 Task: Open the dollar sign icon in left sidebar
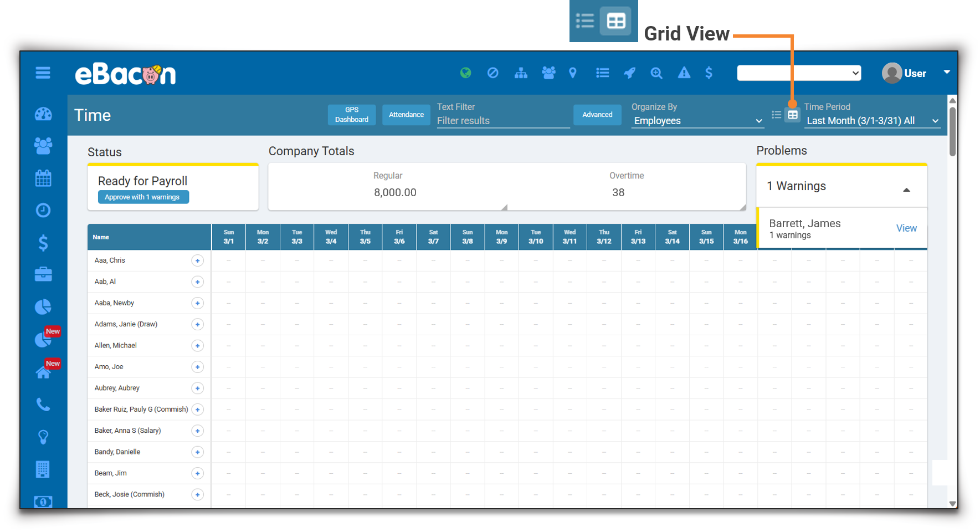[43, 243]
